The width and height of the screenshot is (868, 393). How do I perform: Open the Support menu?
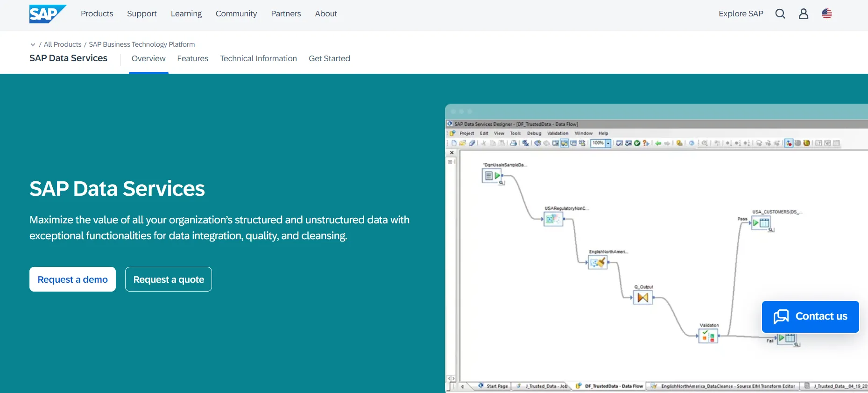142,14
